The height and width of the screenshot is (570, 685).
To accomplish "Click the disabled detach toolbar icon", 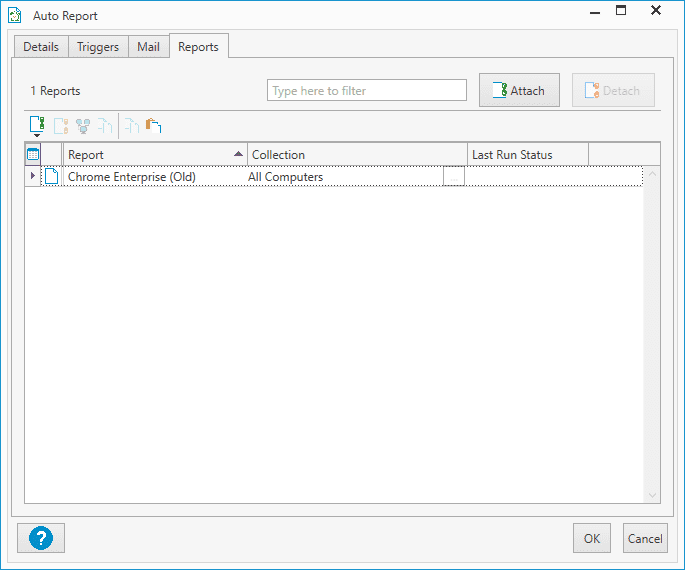I will [x=61, y=126].
